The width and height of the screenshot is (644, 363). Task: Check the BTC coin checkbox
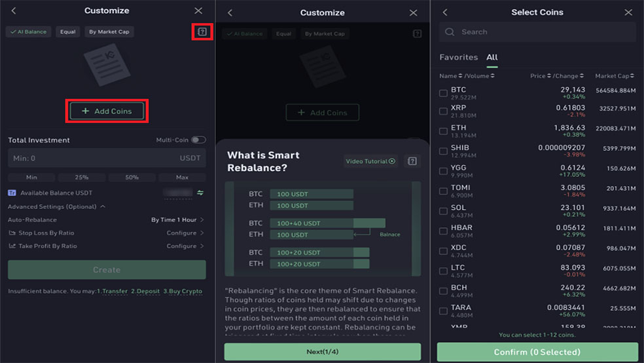coord(443,93)
